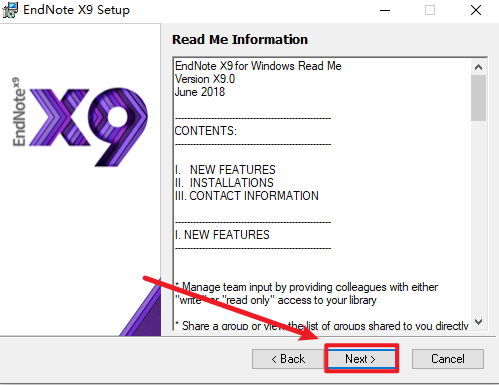
Task: Close the setup window
Action: click(x=476, y=10)
